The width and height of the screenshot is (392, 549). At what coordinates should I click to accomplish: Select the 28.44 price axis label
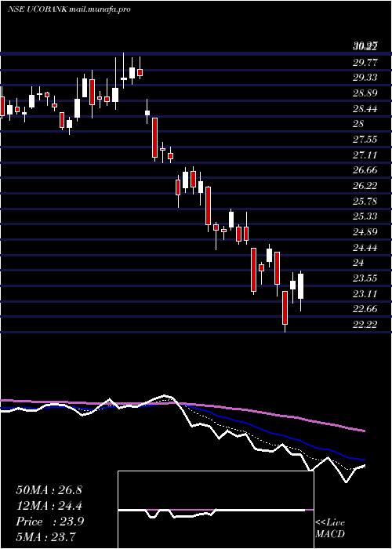tap(365, 109)
